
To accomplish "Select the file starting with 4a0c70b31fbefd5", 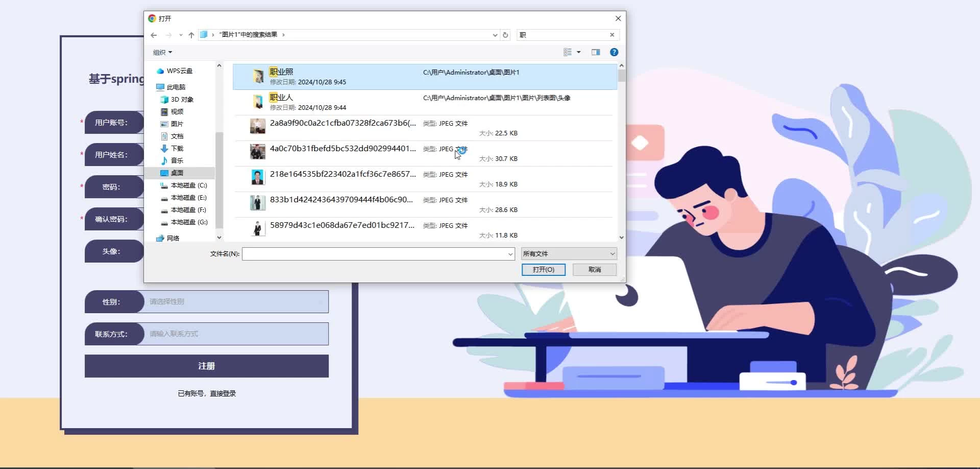I will (425, 153).
